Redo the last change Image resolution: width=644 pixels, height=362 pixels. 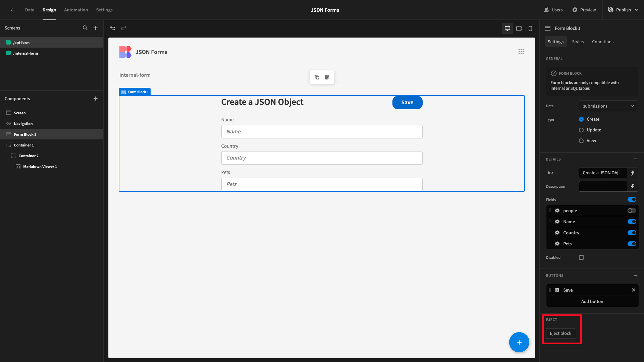pyautogui.click(x=124, y=28)
